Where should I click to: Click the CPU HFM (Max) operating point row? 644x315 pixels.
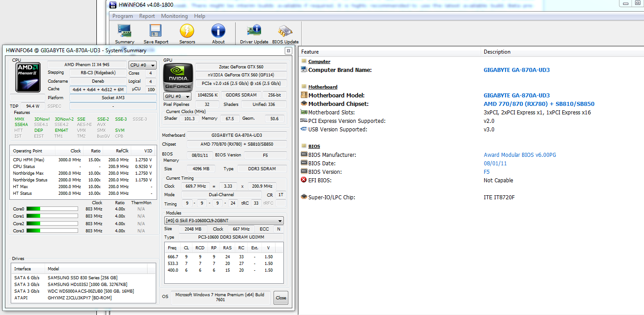tap(83, 160)
